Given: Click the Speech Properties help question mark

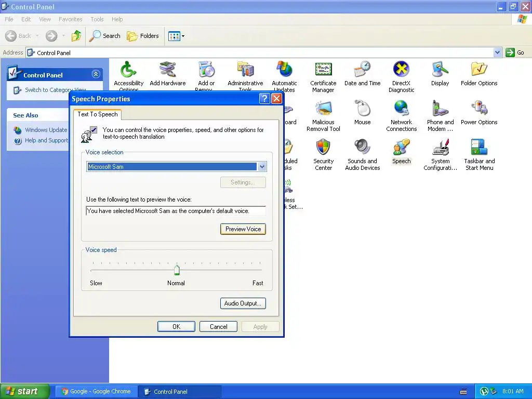Looking at the screenshot, I should (264, 99).
